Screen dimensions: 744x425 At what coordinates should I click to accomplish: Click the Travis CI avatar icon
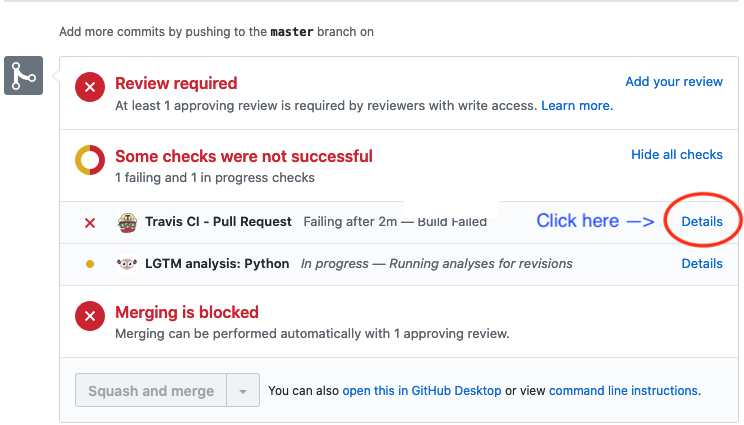(127, 222)
